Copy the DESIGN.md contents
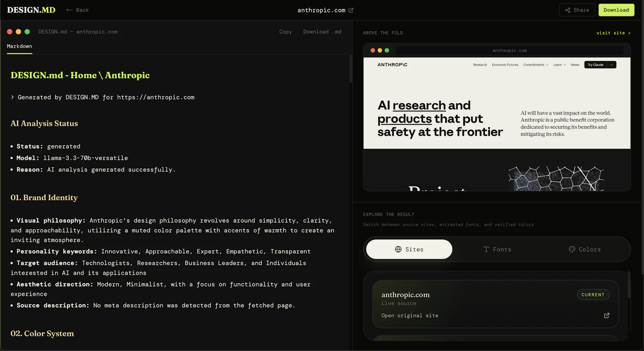Viewport: 644px width, 351px height. [285, 32]
